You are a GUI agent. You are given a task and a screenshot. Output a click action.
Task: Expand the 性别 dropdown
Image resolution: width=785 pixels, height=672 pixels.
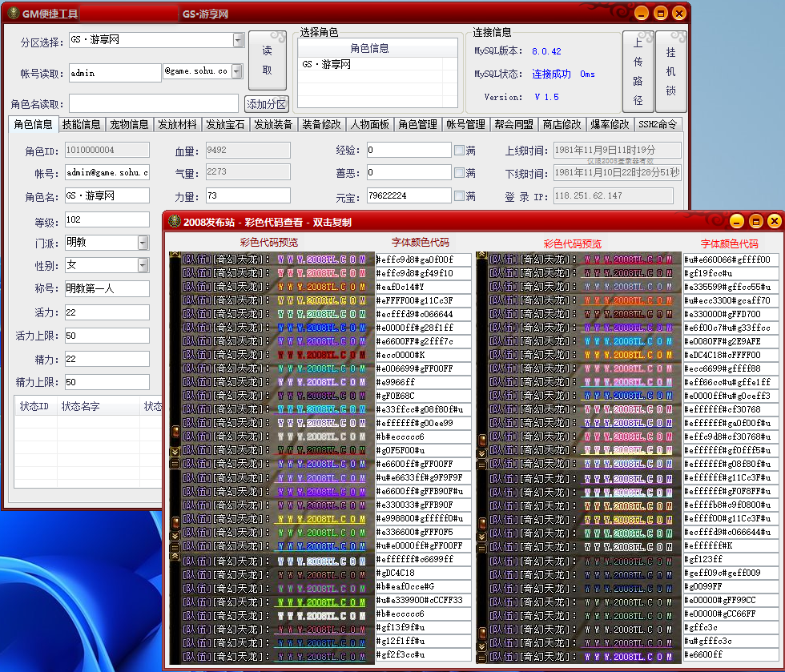point(143,265)
